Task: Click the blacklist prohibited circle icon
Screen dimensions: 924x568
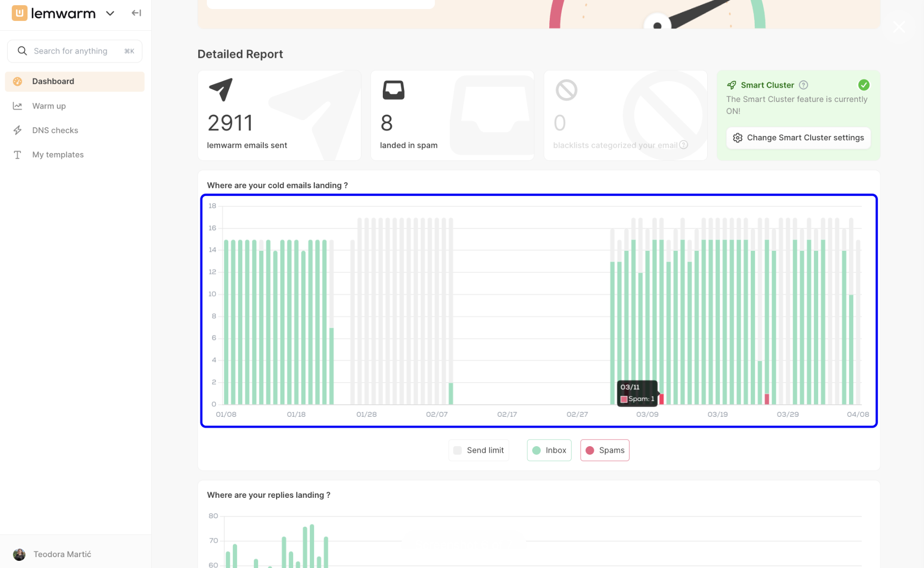Action: (x=566, y=90)
